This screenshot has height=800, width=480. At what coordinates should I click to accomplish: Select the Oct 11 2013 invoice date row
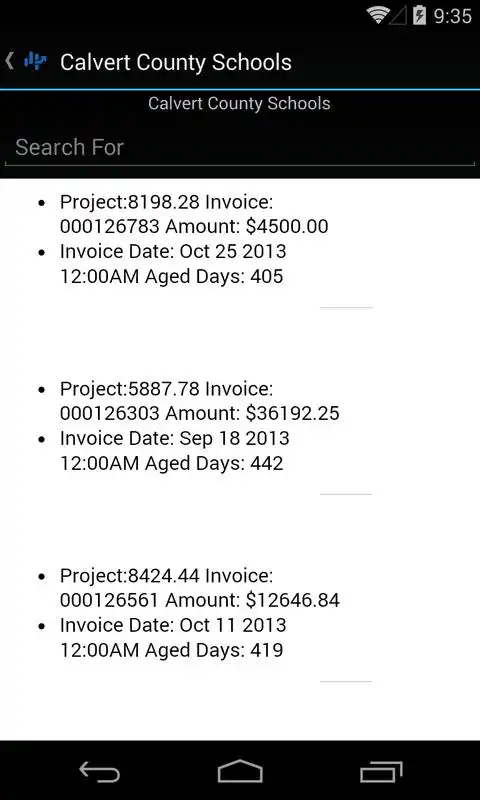tap(173, 637)
